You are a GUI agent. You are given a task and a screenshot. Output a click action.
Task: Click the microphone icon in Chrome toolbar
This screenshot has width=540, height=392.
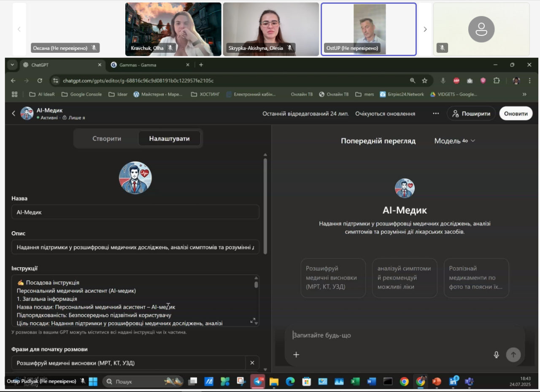click(443, 81)
